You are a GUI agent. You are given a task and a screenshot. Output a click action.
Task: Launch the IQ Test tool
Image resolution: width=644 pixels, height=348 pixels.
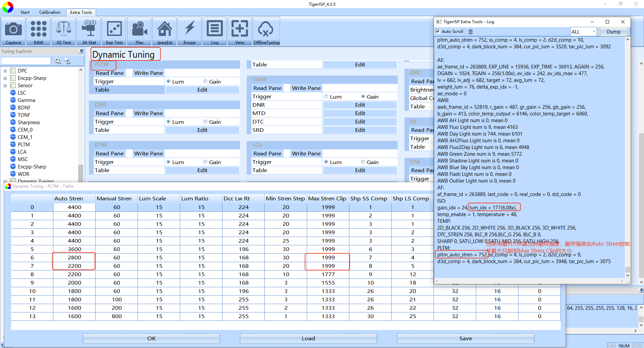click(64, 31)
